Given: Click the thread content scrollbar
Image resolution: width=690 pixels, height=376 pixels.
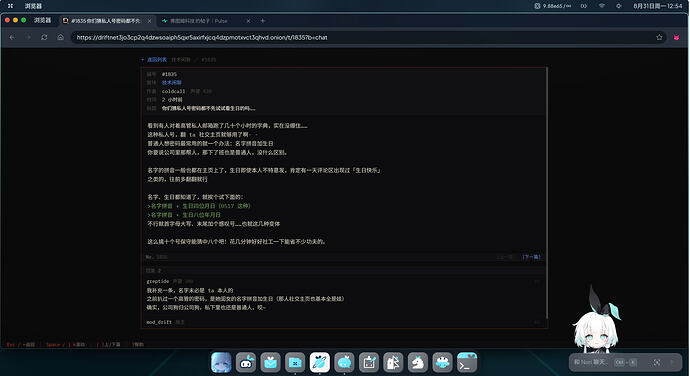Looking at the screenshot, I should click(547, 192).
